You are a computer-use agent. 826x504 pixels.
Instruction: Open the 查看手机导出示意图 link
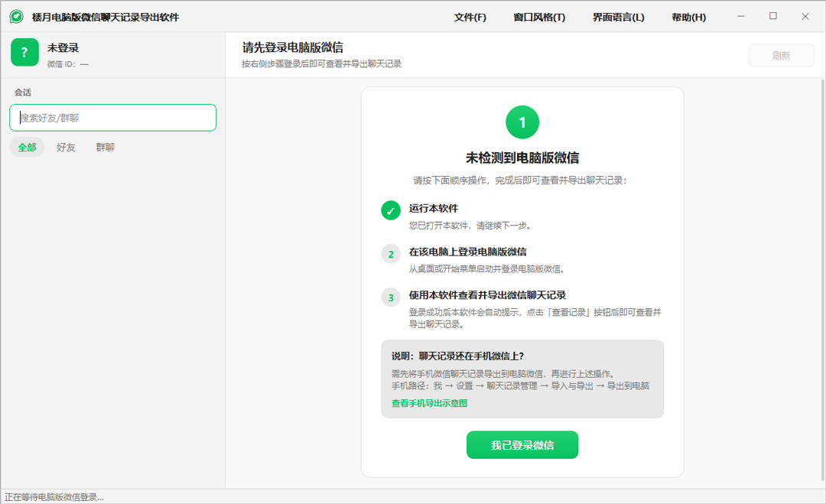point(429,403)
